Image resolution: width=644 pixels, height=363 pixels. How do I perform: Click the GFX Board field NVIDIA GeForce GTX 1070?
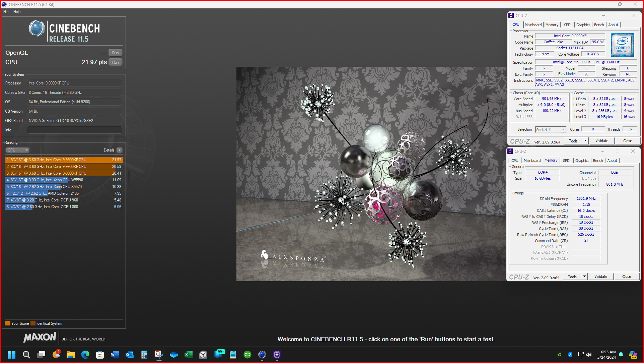pos(75,121)
